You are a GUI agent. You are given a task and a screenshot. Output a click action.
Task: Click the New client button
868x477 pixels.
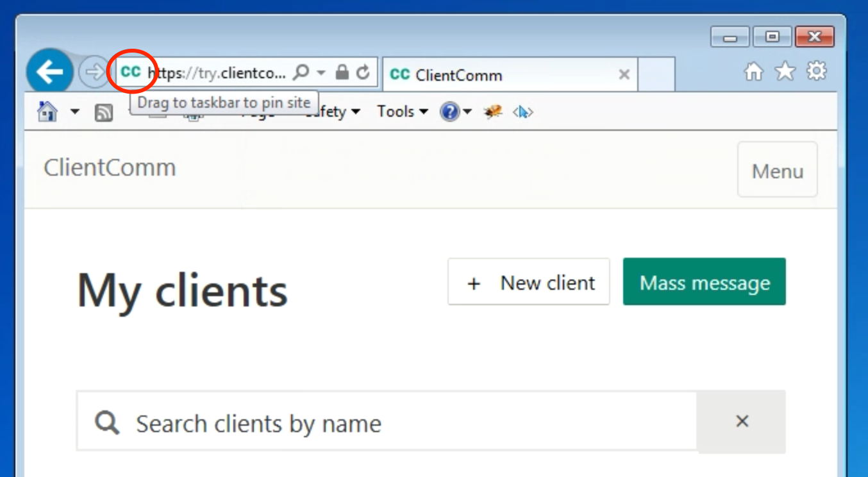[529, 283]
